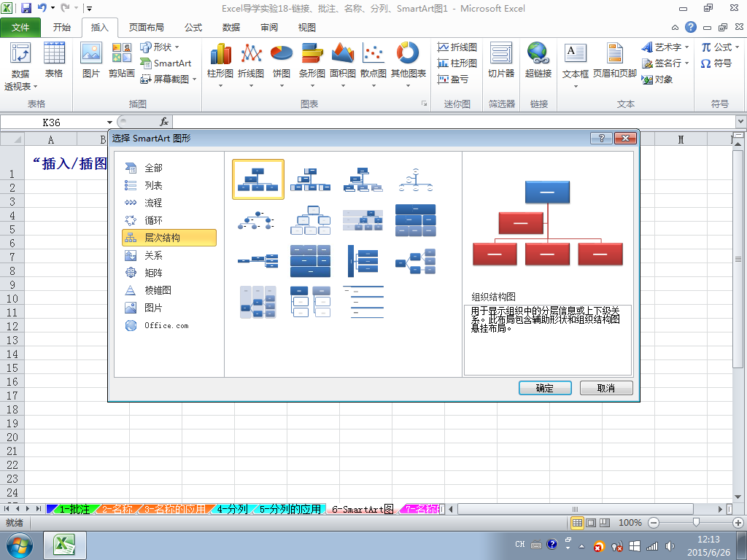Expand the Signature Line (签名行) dropdown
Viewport: 747px width, 560px height.
coord(686,63)
